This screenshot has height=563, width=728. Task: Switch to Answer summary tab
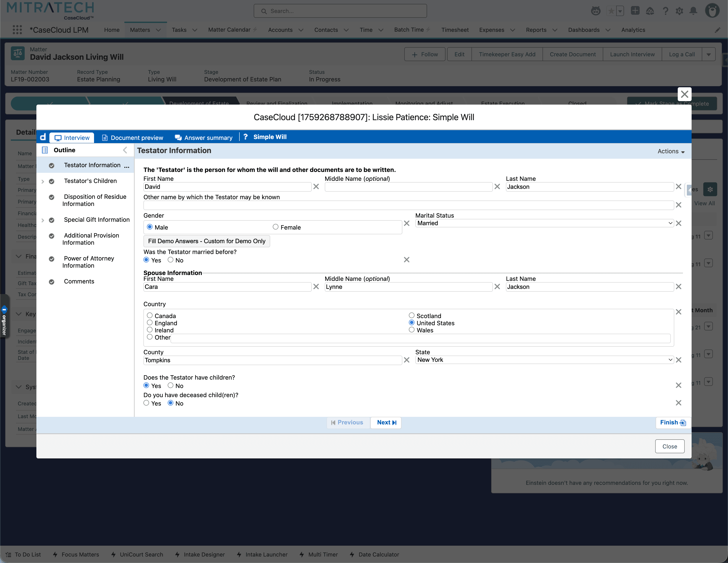click(204, 138)
